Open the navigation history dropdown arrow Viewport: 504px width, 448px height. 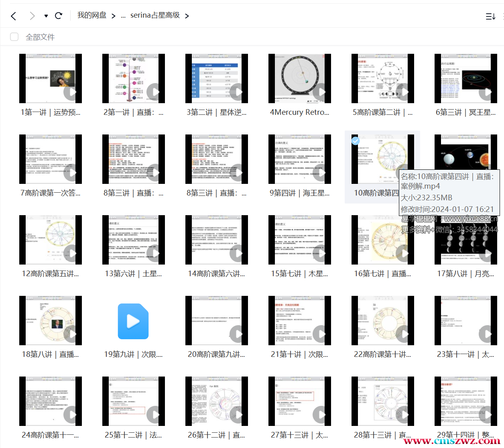point(46,16)
